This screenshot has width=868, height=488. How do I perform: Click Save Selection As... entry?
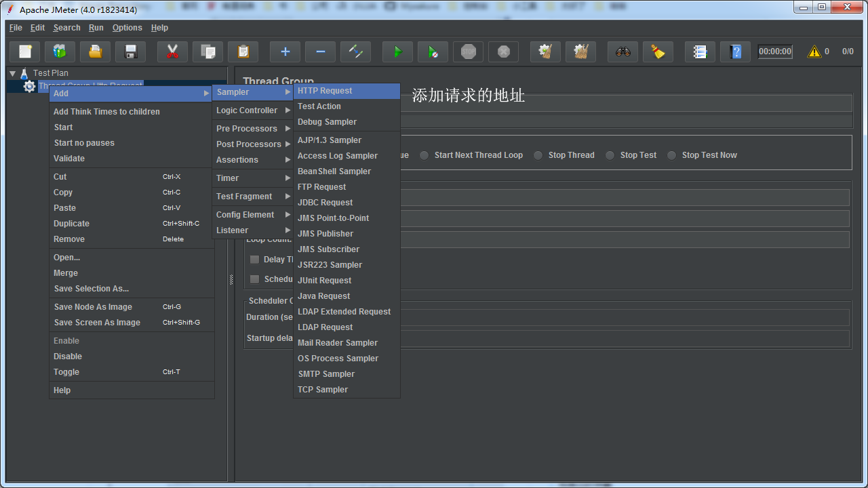tap(132, 289)
